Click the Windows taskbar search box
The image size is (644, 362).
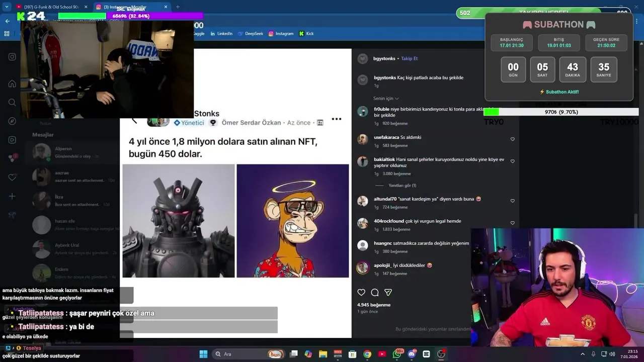(248, 354)
